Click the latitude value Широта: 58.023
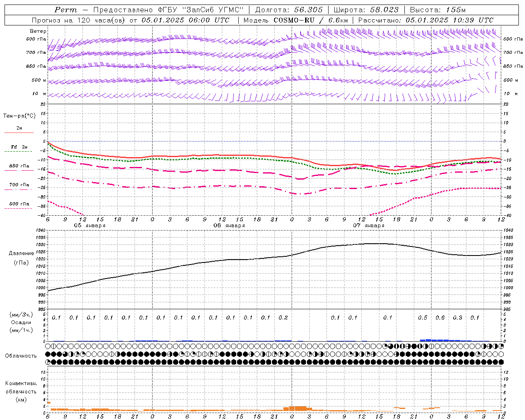 (x=366, y=10)
